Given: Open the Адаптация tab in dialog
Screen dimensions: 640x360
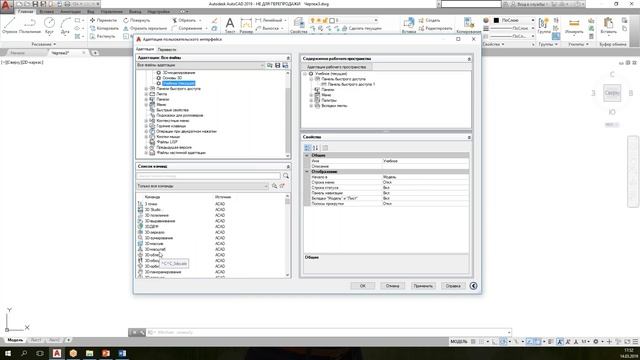Looking at the screenshot, I should point(145,49).
